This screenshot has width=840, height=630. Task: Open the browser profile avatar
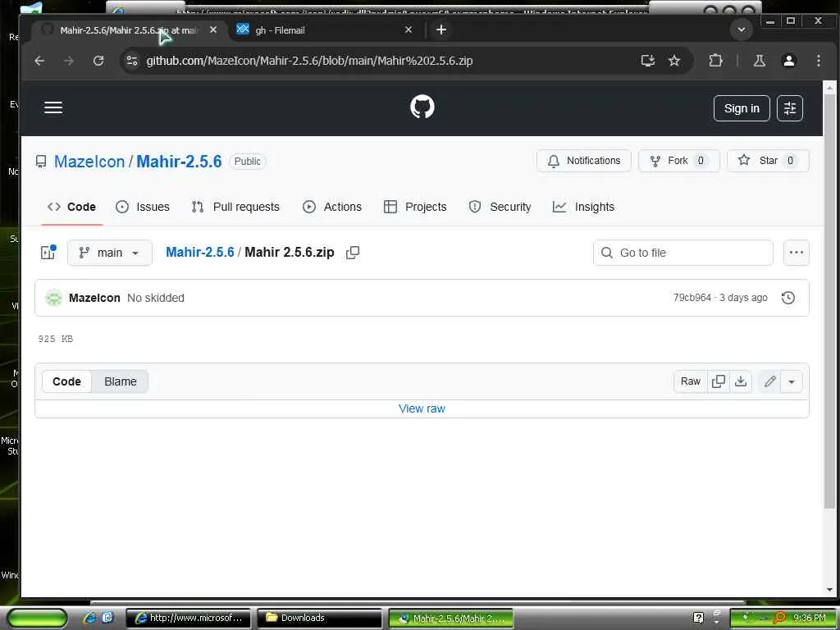point(789,61)
